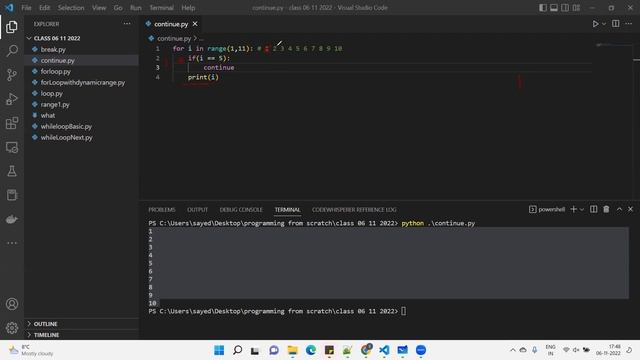The width and height of the screenshot is (640, 360).
Task: Open break.py in the explorer
Action: pos(53,49)
